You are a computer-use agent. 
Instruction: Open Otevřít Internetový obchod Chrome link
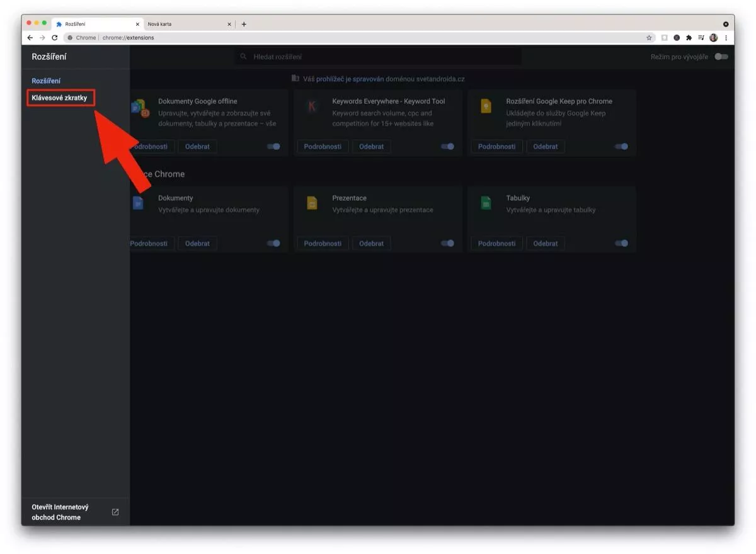pyautogui.click(x=75, y=512)
